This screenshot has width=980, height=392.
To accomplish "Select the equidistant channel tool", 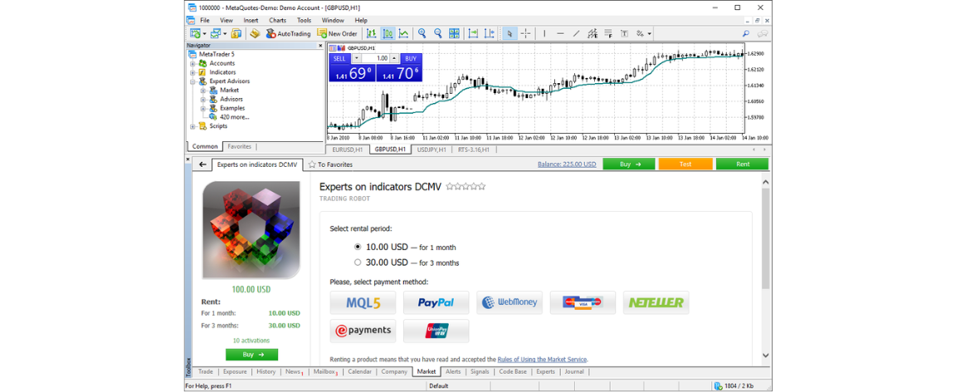I will (592, 33).
